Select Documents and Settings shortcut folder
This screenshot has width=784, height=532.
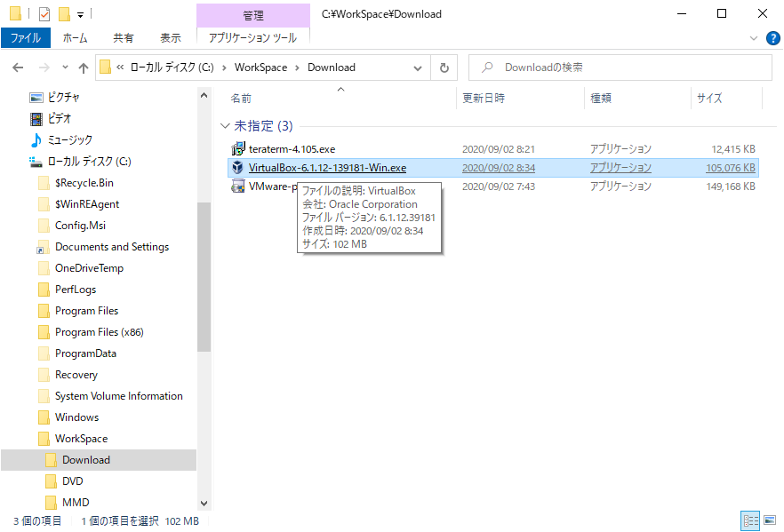(112, 247)
